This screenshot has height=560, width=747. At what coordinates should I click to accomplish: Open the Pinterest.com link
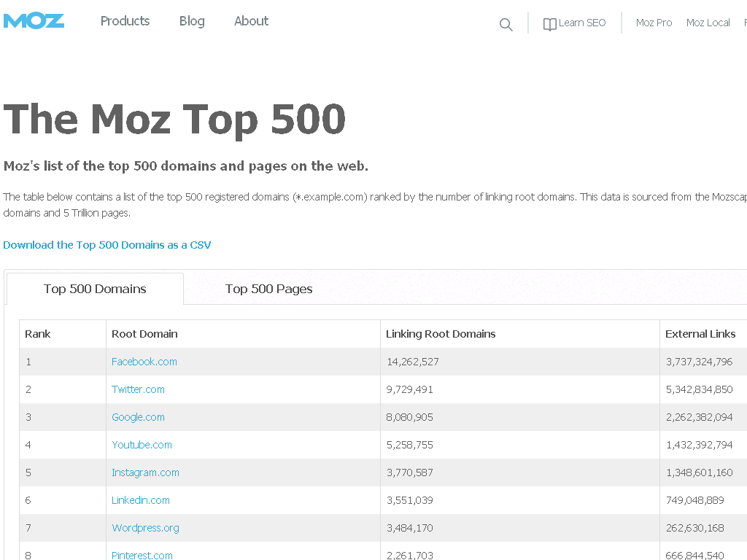point(142,555)
